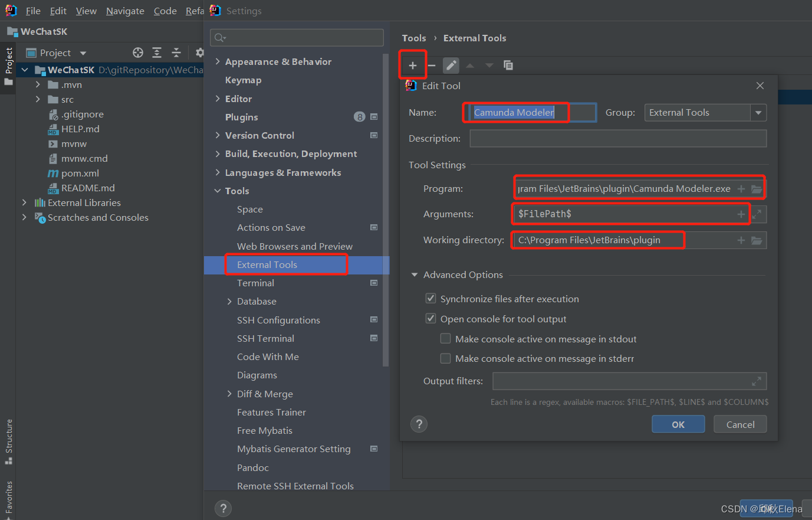Collapse all icon in Project toolbar
Viewport: 812px width, 520px height.
tap(176, 53)
